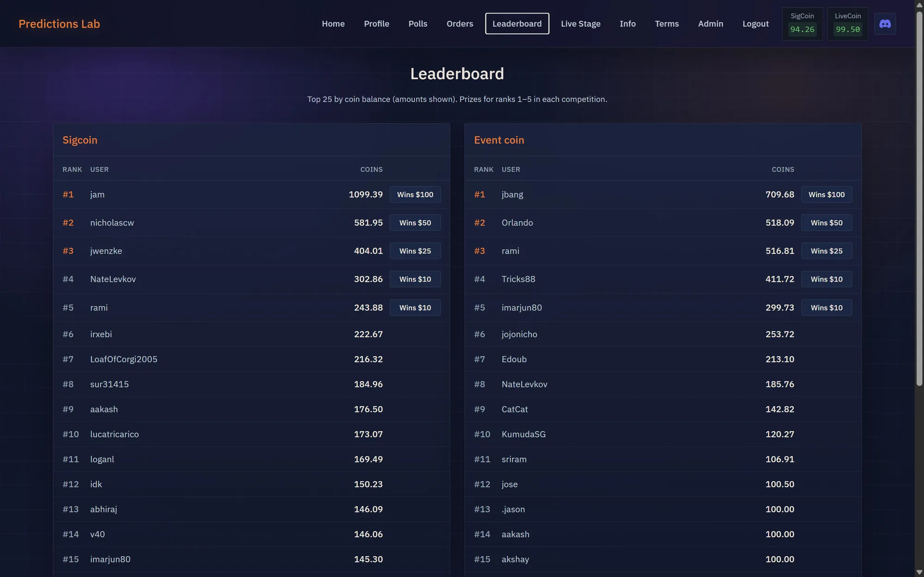Click the page vertical scrollbar
924x577 pixels.
point(919,199)
